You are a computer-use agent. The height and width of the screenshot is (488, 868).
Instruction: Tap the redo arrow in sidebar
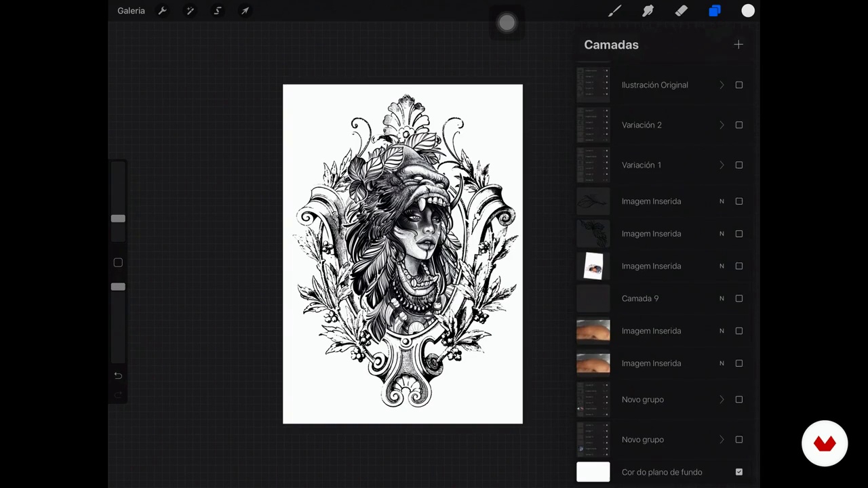pos(118,394)
